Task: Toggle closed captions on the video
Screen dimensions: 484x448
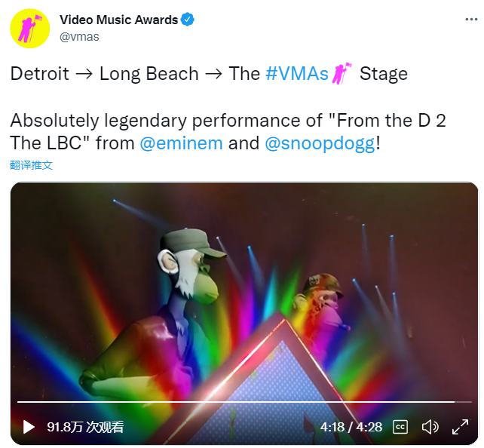Action: tap(400, 427)
